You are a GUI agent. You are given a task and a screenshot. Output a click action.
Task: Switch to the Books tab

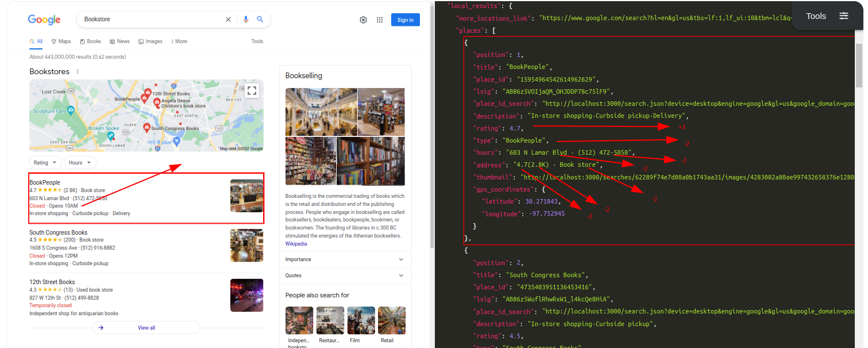tap(91, 41)
